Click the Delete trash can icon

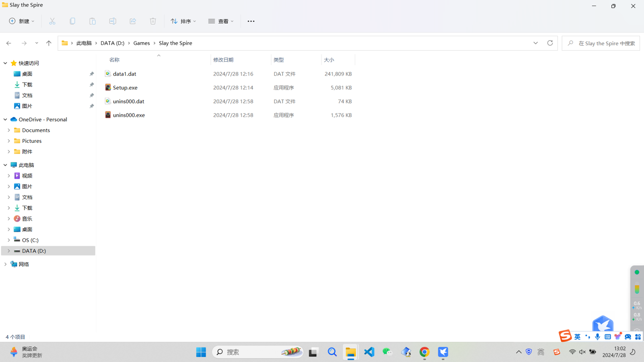(153, 21)
